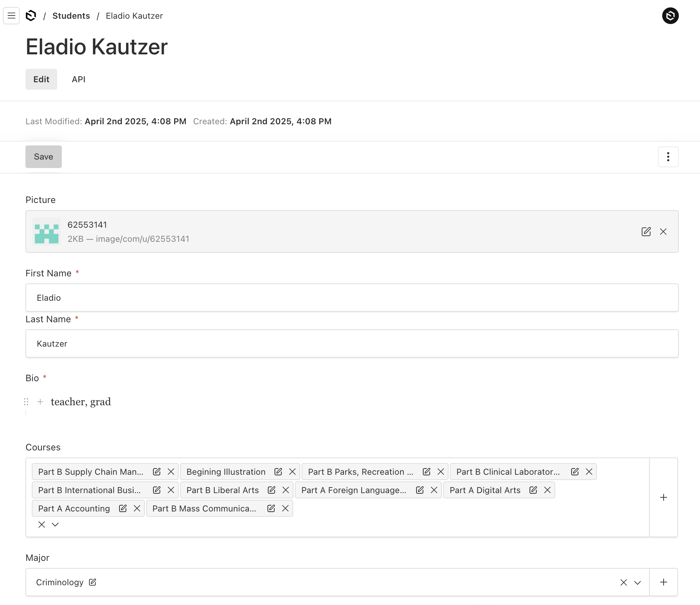Open the hamburger navigation menu
The height and width of the screenshot is (605, 700).
[x=11, y=16]
